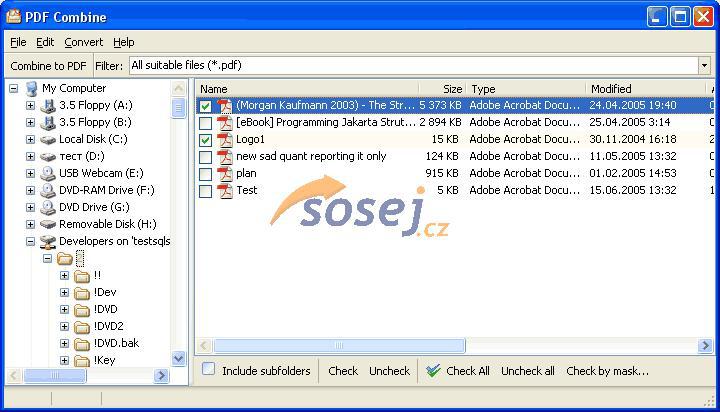The height and width of the screenshot is (412, 720).
Task: Click the Check button
Action: pyautogui.click(x=343, y=371)
